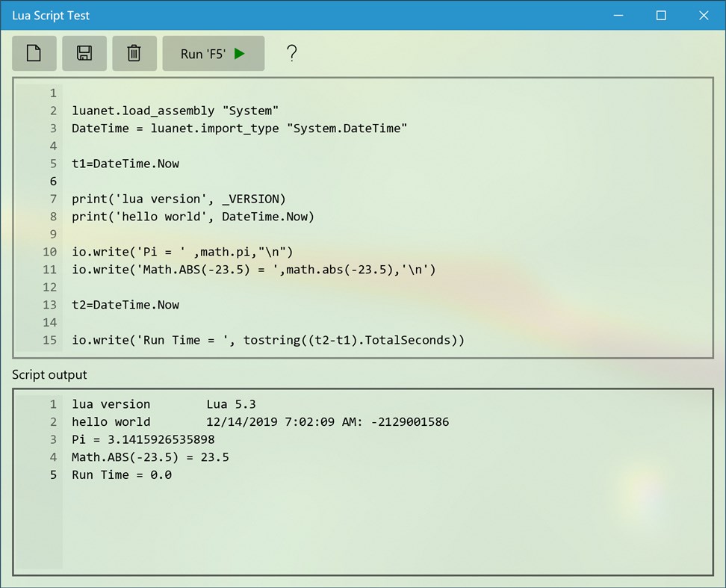Select the save (floppy disk) toolbar icon
The height and width of the screenshot is (588, 726).
point(84,53)
